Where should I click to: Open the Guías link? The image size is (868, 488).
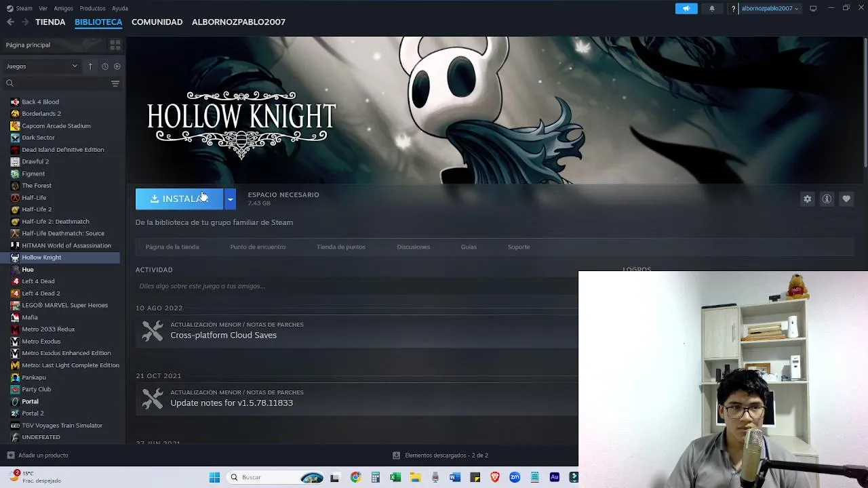(x=469, y=247)
